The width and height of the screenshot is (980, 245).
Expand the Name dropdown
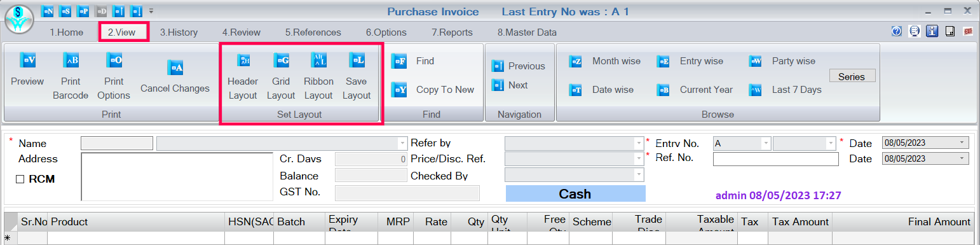pyautogui.click(x=402, y=143)
